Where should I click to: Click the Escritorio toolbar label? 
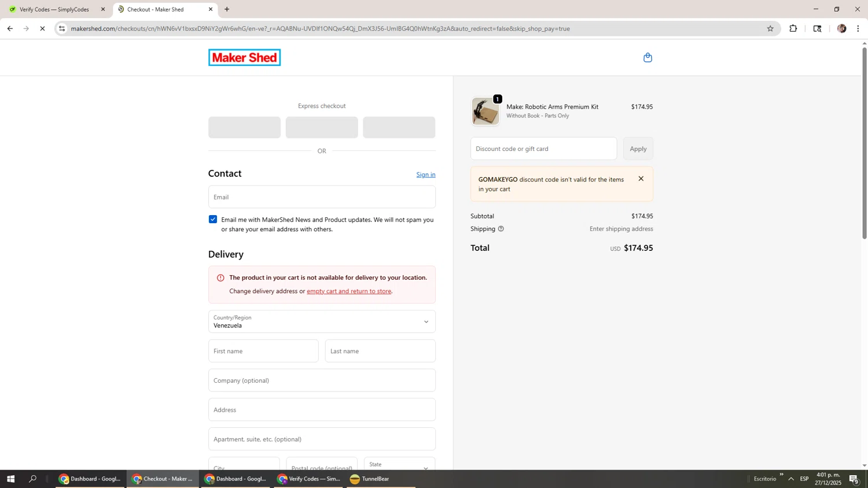click(765, 479)
